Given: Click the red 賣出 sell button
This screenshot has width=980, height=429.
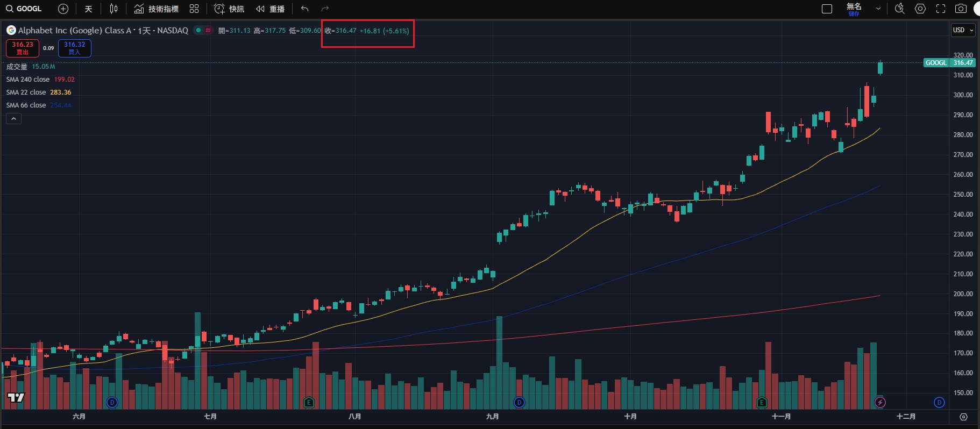Looking at the screenshot, I should [x=23, y=48].
